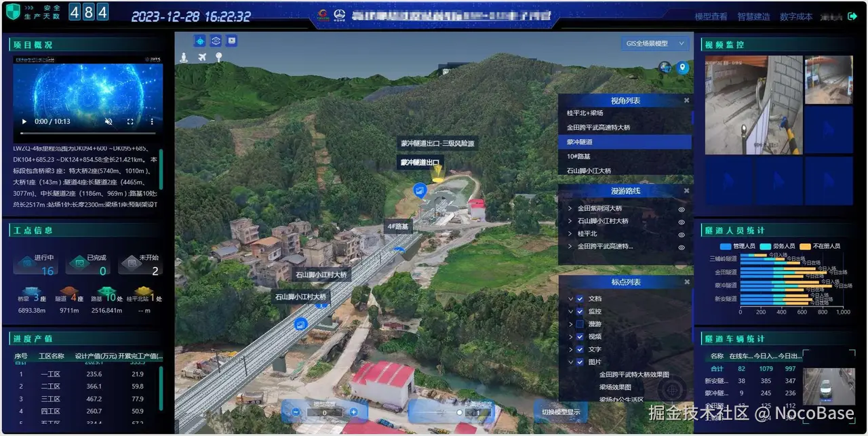Screen dimensions: 868x436
Task: Collapse the 文档 group in 标点列表
Action: click(570, 298)
